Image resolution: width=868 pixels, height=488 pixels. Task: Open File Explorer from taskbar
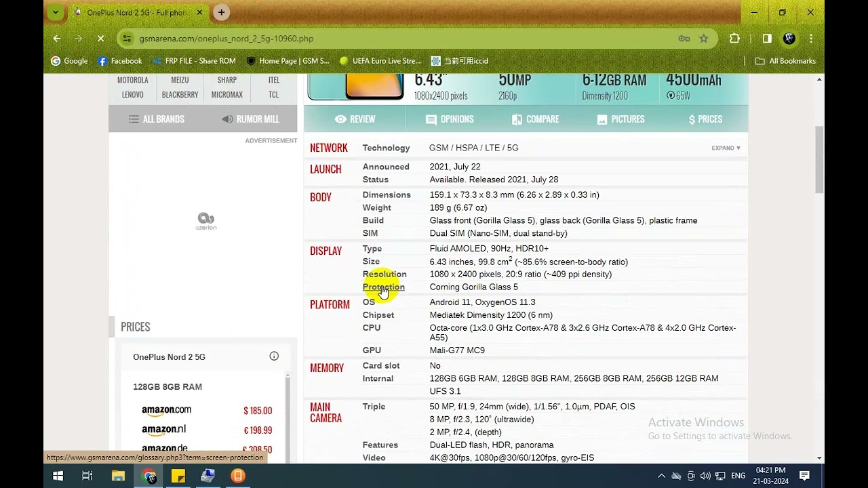click(x=118, y=476)
